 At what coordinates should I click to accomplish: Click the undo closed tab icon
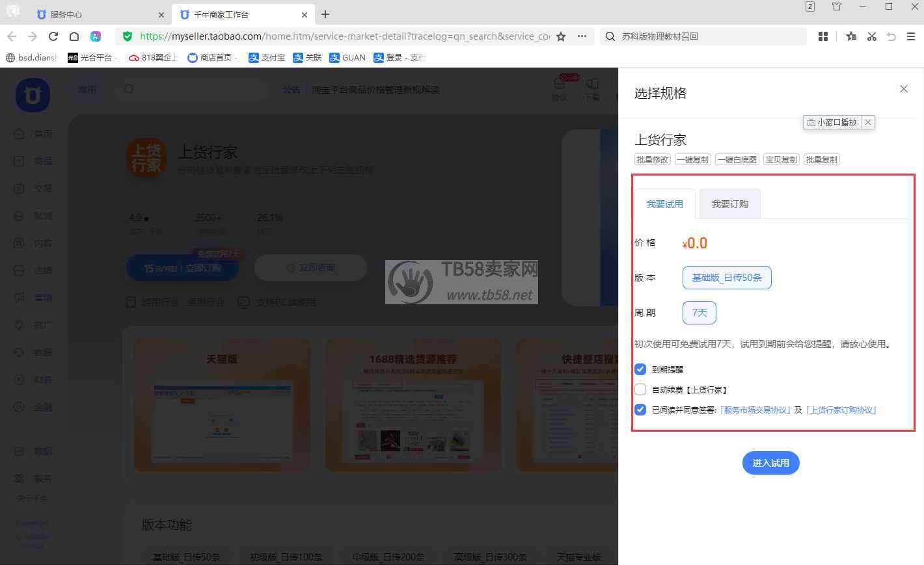(891, 36)
